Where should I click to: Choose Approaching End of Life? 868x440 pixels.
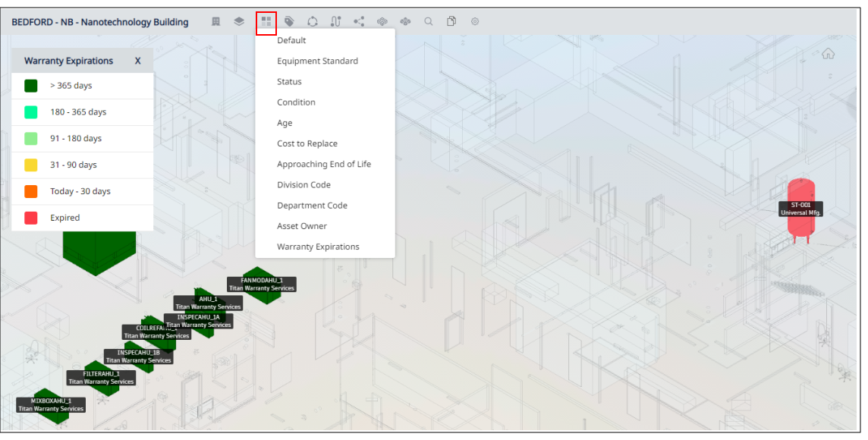click(325, 165)
